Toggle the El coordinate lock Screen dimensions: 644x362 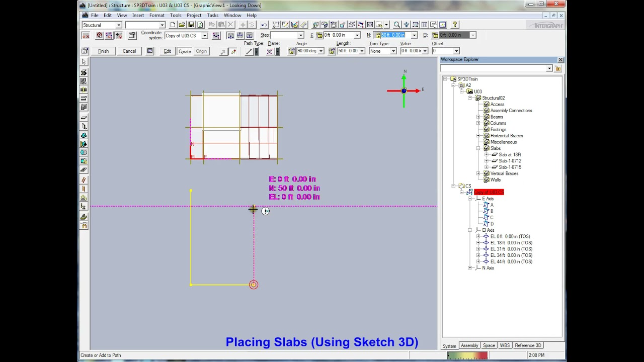tap(435, 35)
